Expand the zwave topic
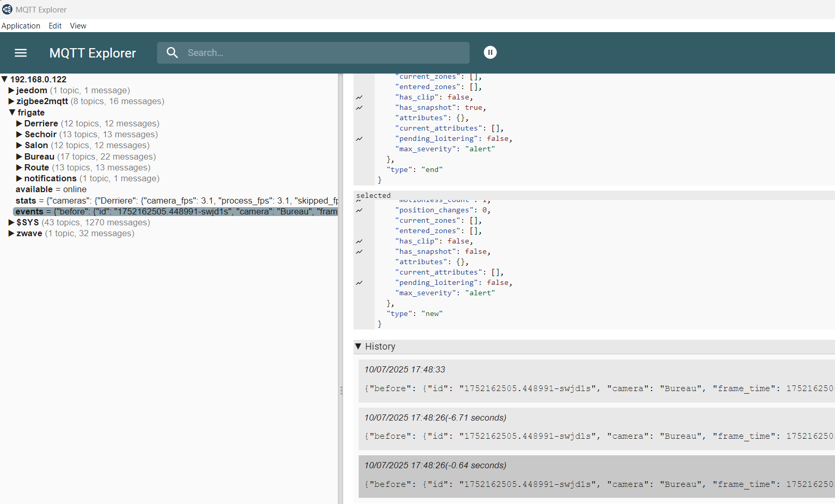This screenshot has width=835, height=504. click(11, 233)
